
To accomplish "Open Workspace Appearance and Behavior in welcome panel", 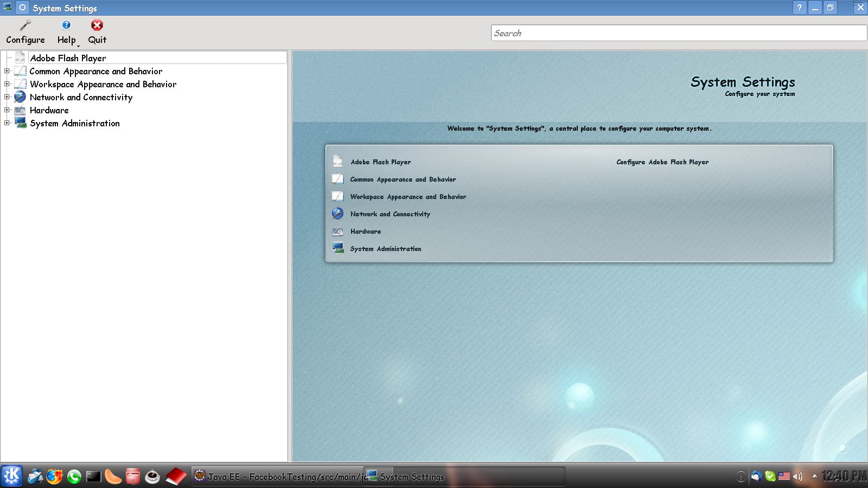I will [408, 197].
